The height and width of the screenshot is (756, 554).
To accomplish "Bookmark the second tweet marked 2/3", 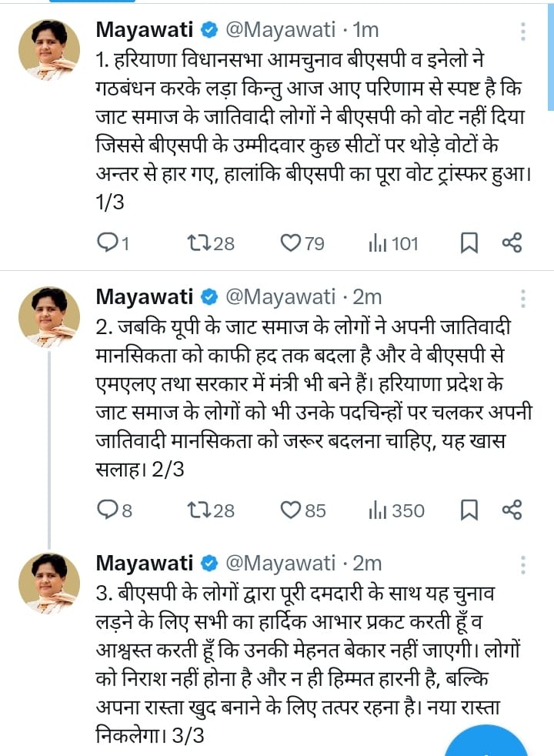I will [469, 510].
